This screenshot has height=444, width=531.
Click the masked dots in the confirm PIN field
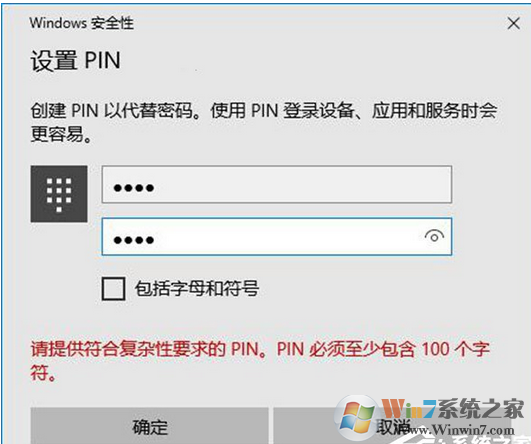(134, 240)
